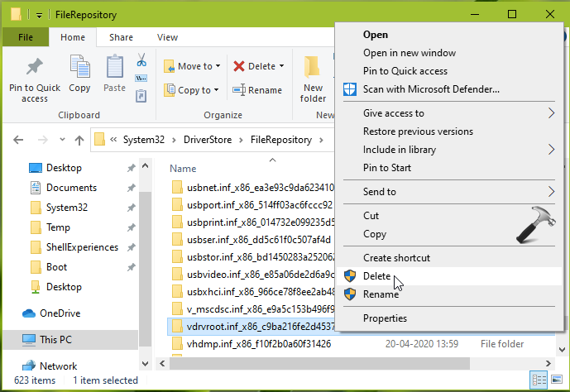Switch to Details view layout button
This screenshot has height=392, width=570.
click(x=539, y=380)
